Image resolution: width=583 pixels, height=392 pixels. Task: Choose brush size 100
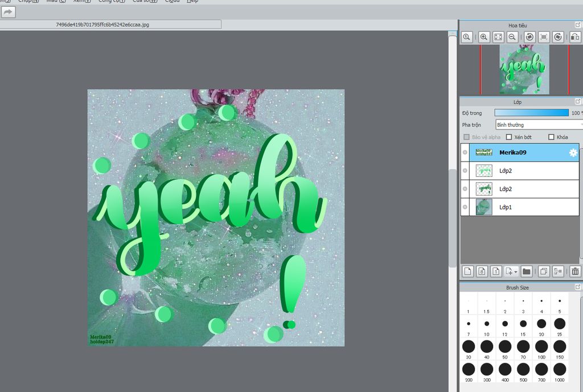pyautogui.click(x=541, y=350)
